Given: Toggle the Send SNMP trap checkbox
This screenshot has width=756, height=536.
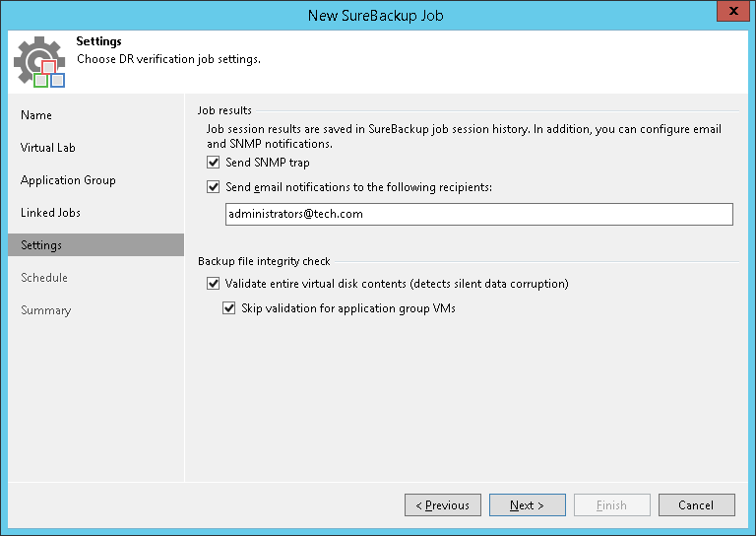Looking at the screenshot, I should pos(214,163).
